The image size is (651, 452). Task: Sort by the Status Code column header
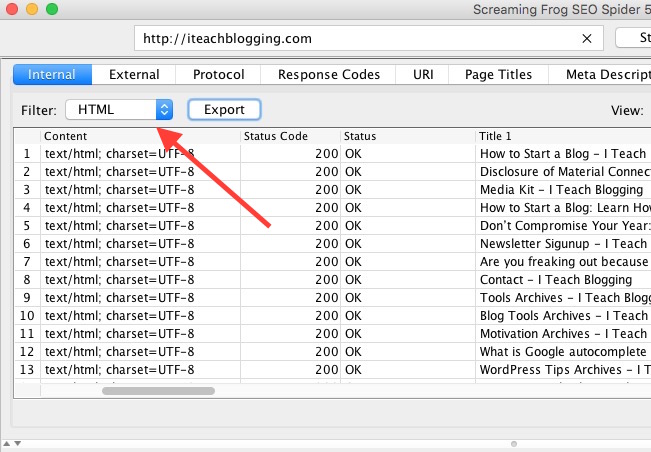click(x=288, y=136)
